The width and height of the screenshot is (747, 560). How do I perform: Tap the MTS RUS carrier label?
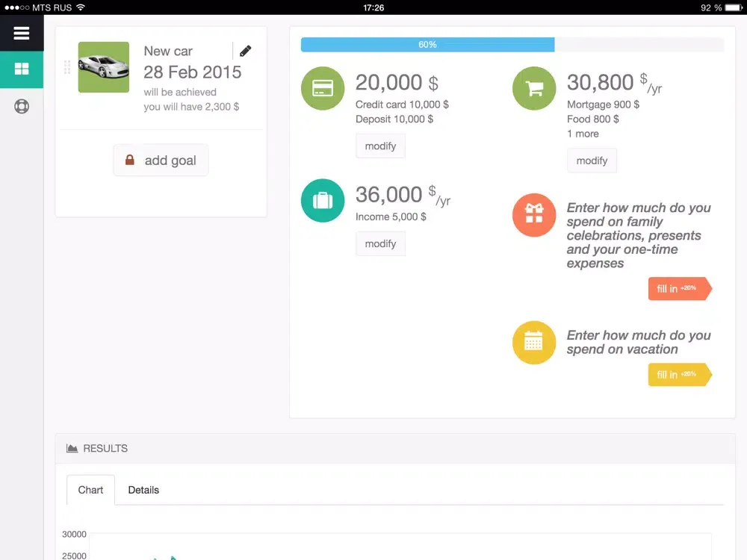point(52,7)
